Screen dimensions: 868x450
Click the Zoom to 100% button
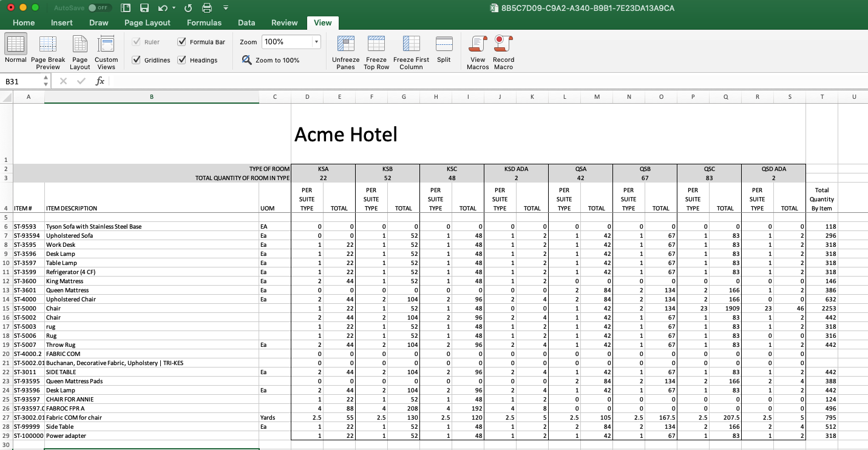click(x=271, y=60)
